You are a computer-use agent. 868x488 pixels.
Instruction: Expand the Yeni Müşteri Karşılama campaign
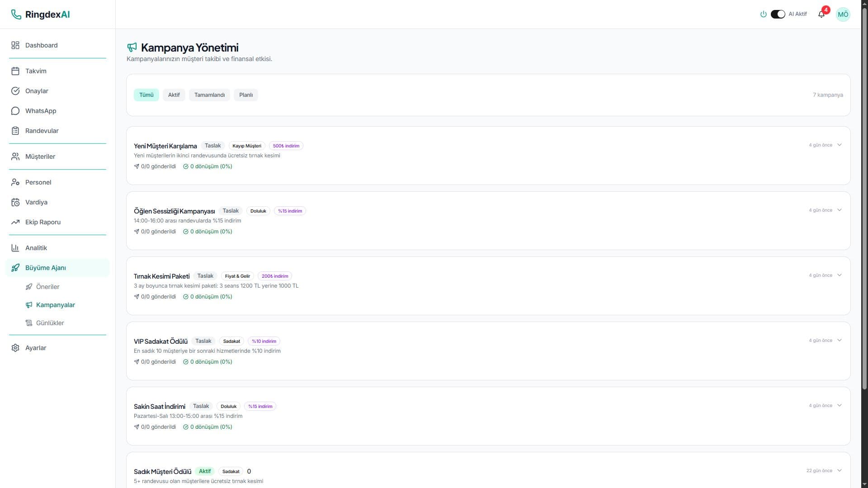coord(840,145)
